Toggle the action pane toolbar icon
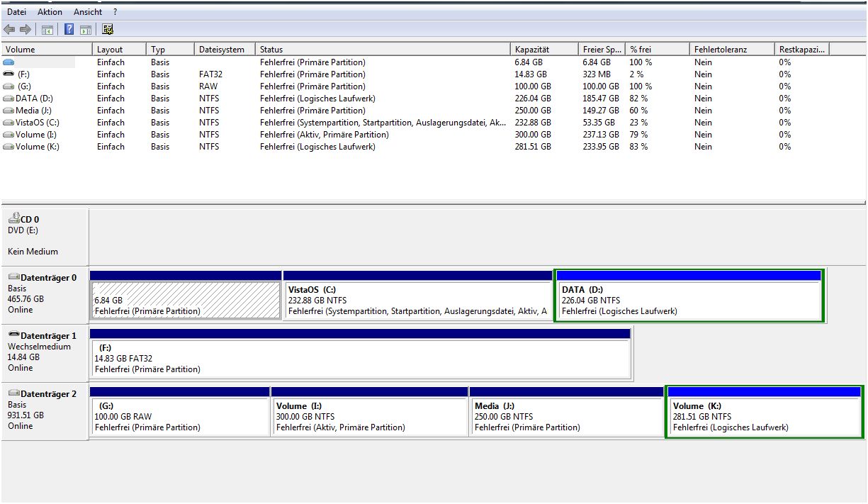This screenshot has height=504, width=868. coord(86,29)
